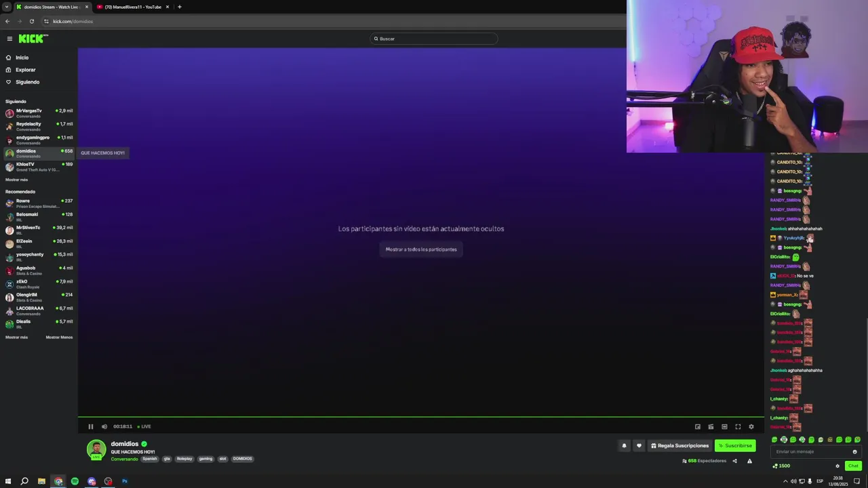The width and height of the screenshot is (868, 488).
Task: Open ElZeein recommended channel
Action: 39,243
